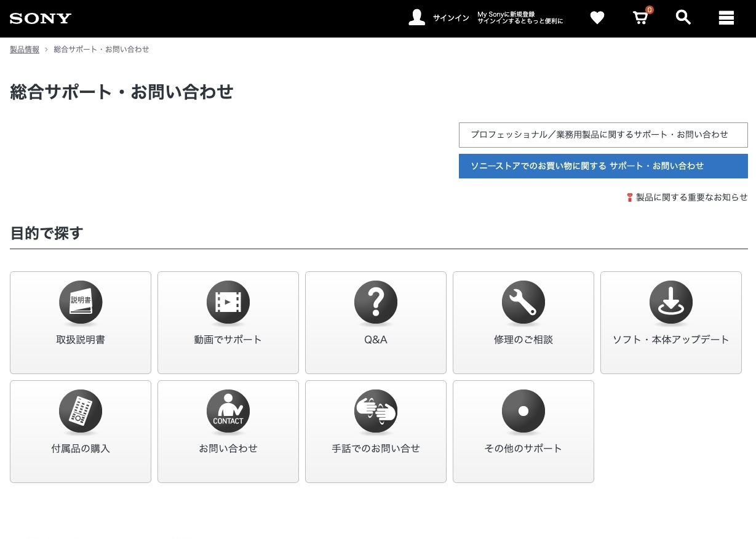Open the hamburger menu icon

[x=726, y=18]
